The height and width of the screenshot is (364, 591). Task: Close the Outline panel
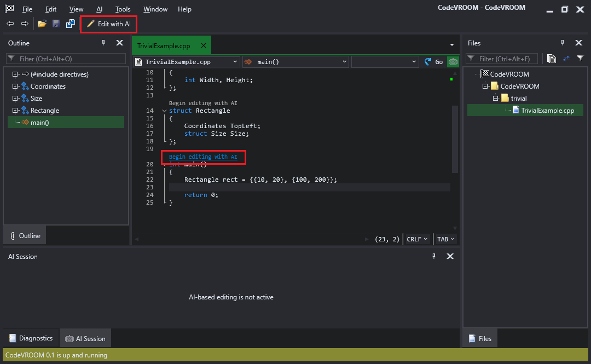click(119, 43)
